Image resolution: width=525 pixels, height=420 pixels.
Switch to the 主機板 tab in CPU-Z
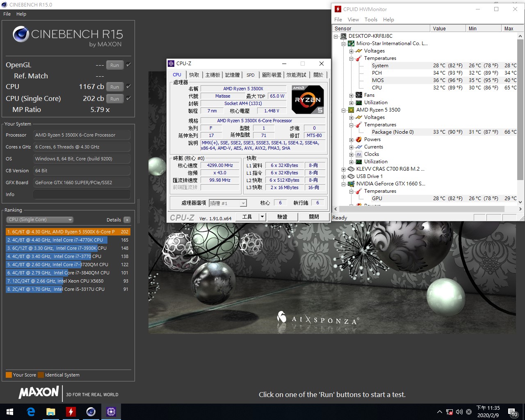(213, 75)
